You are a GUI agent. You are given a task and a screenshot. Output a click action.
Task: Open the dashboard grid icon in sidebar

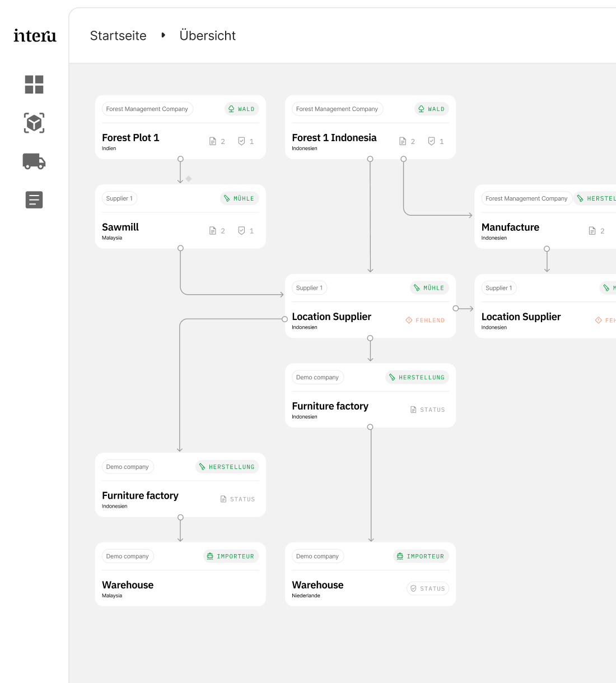pos(34,85)
